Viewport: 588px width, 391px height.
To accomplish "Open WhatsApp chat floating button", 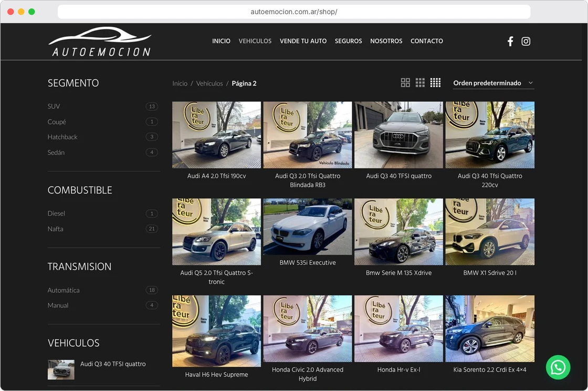I will [558, 367].
